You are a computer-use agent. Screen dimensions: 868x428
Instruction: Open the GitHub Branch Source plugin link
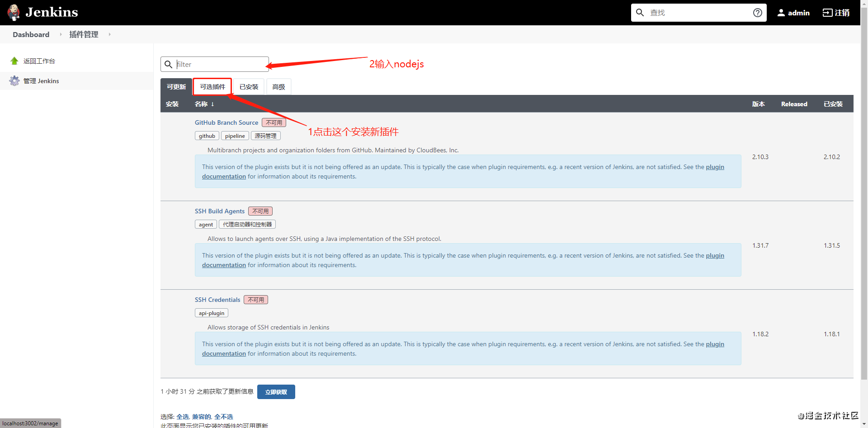point(226,122)
